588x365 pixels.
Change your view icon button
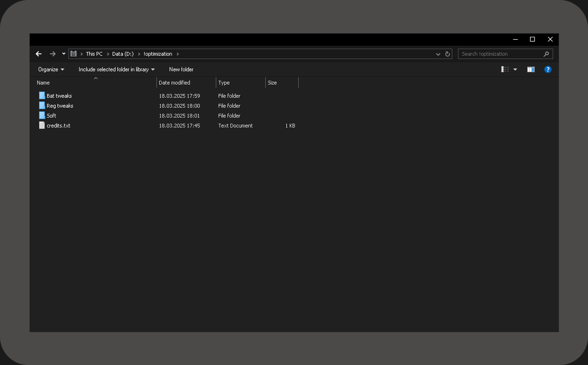click(x=505, y=69)
